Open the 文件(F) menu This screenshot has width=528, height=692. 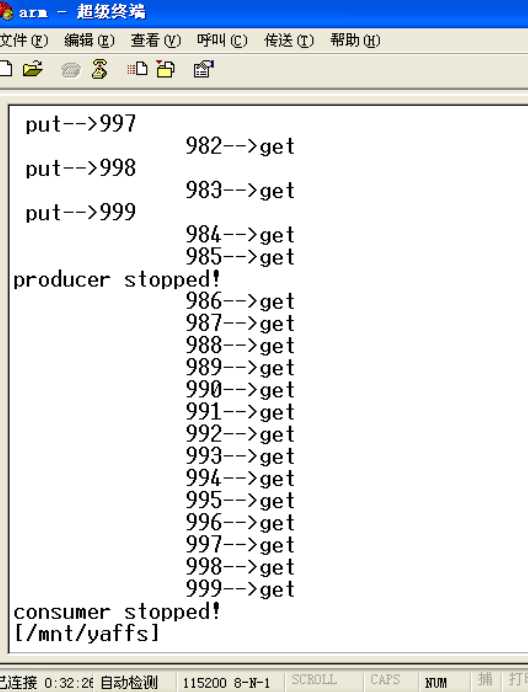[24, 41]
